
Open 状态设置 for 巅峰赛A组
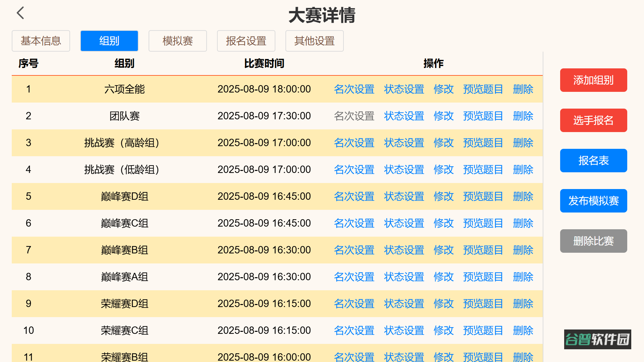[404, 277]
